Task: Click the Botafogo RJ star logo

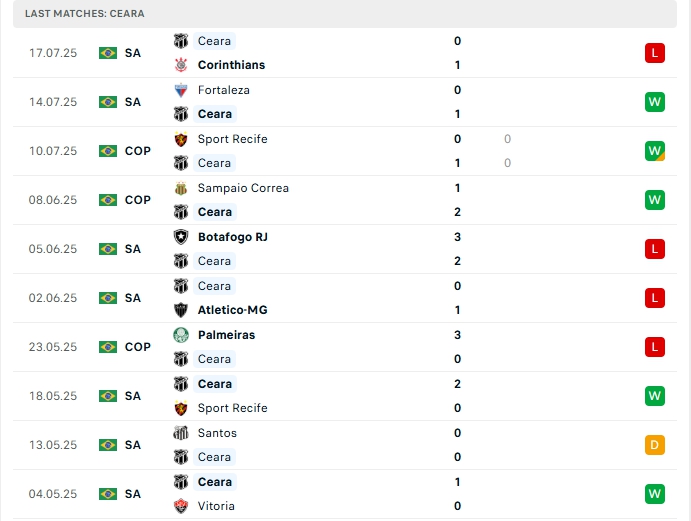Action: pos(181,237)
